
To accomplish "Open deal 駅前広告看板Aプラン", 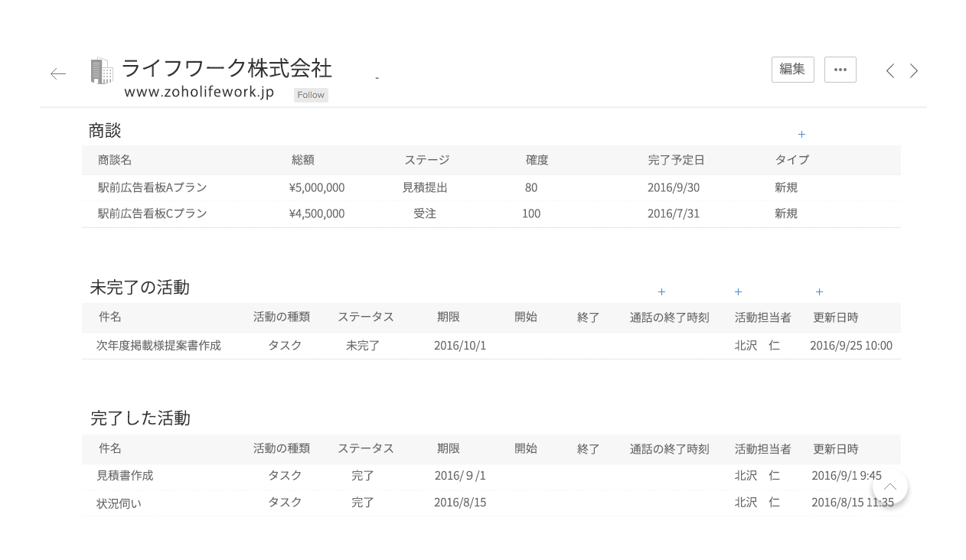I will [x=152, y=187].
